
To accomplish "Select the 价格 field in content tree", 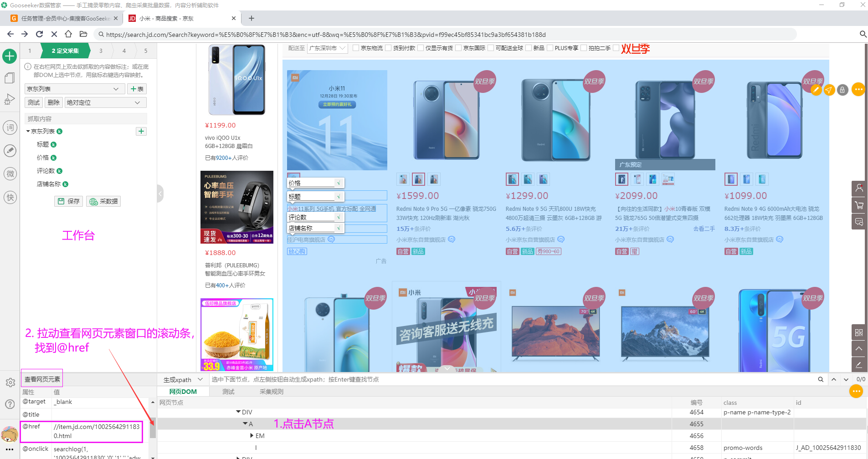I will (43, 158).
